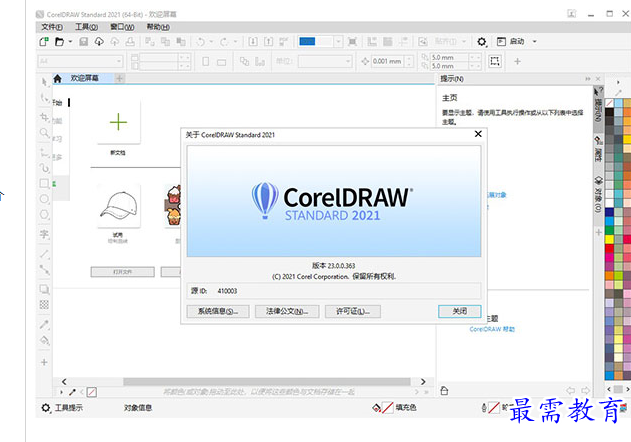This screenshot has width=631, height=442.
Task: Select the Pick tool in toolbox
Action: tap(44, 82)
